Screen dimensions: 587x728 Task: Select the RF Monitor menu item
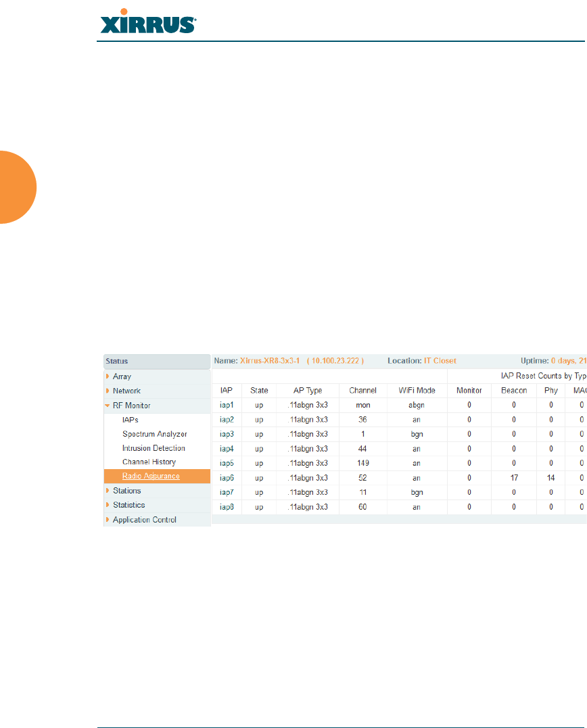click(132, 406)
